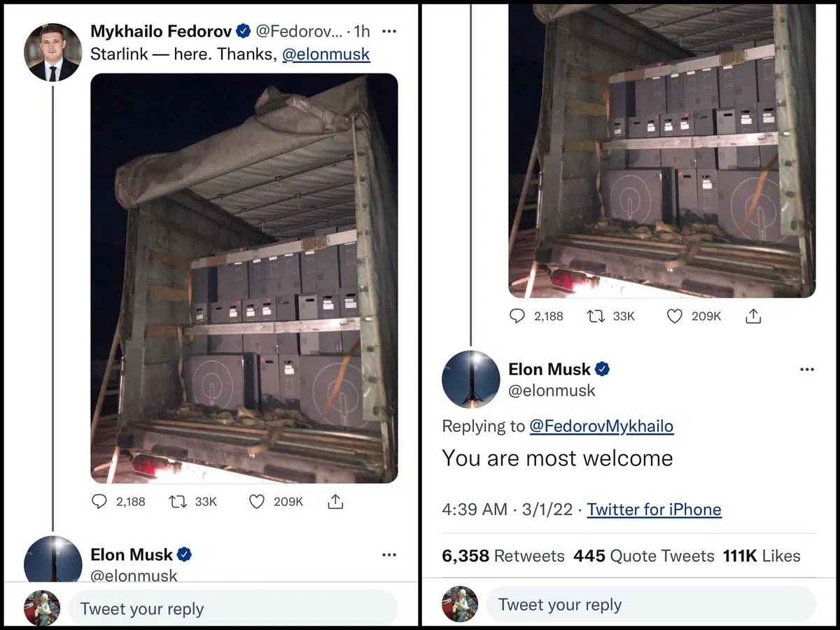This screenshot has height=630, width=840.
Task: Click share icon on left tweet
Action: [x=335, y=501]
